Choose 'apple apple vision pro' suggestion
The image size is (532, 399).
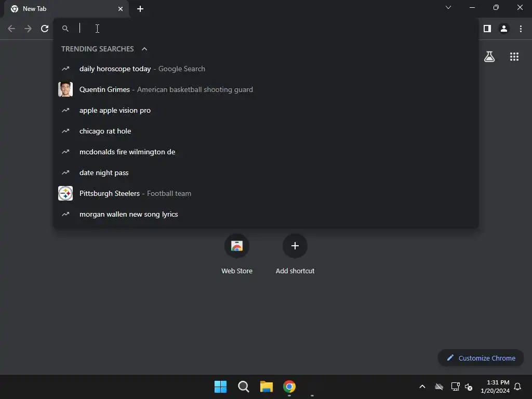coord(266,110)
